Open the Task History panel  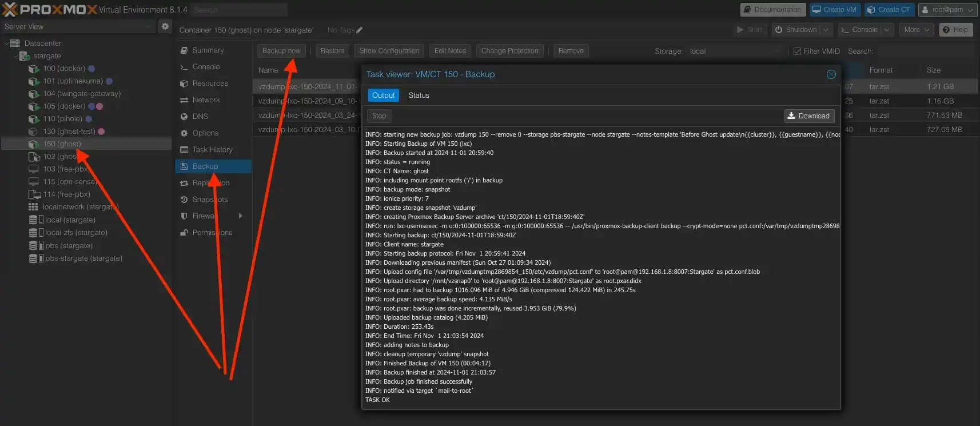(213, 150)
